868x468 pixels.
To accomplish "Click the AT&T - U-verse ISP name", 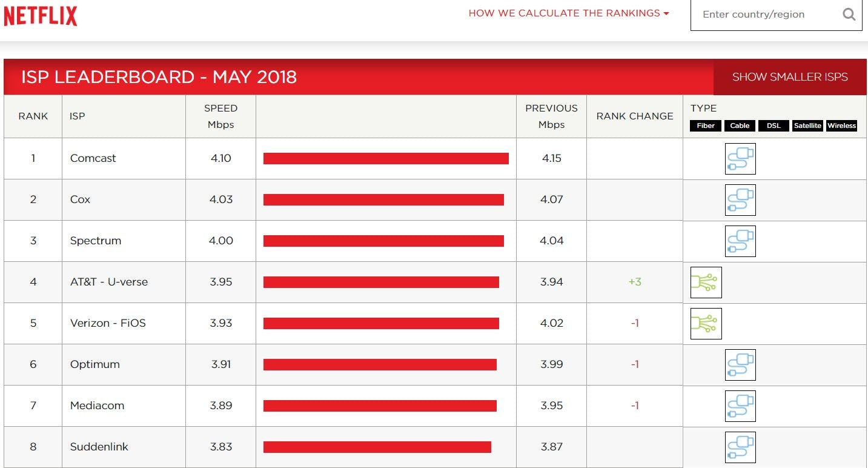I will pyautogui.click(x=109, y=282).
